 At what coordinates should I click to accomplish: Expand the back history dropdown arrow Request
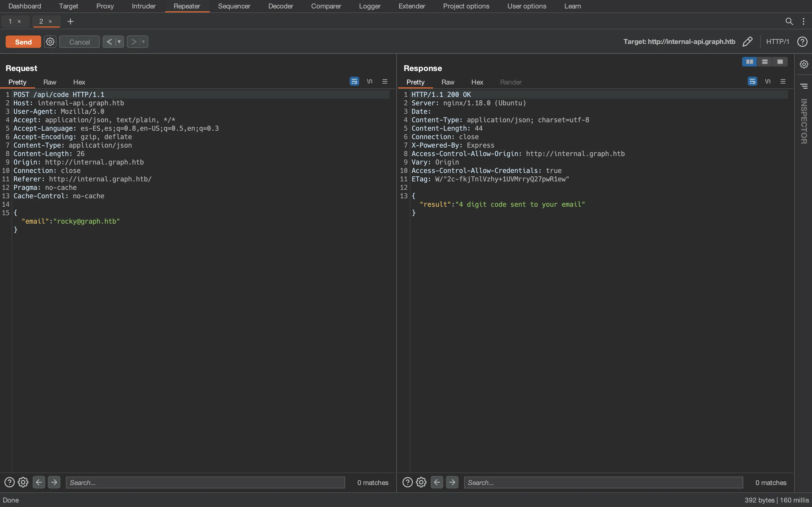click(119, 41)
